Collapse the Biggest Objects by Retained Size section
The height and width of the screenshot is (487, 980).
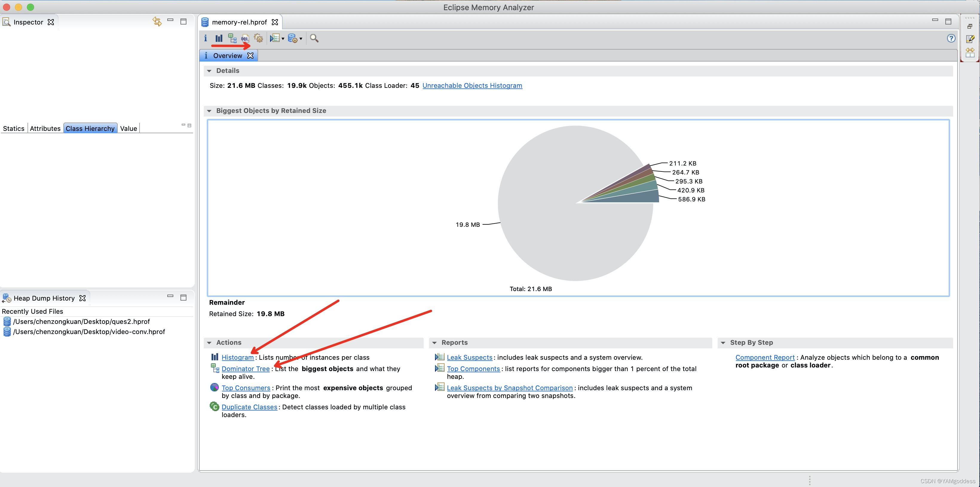[209, 111]
